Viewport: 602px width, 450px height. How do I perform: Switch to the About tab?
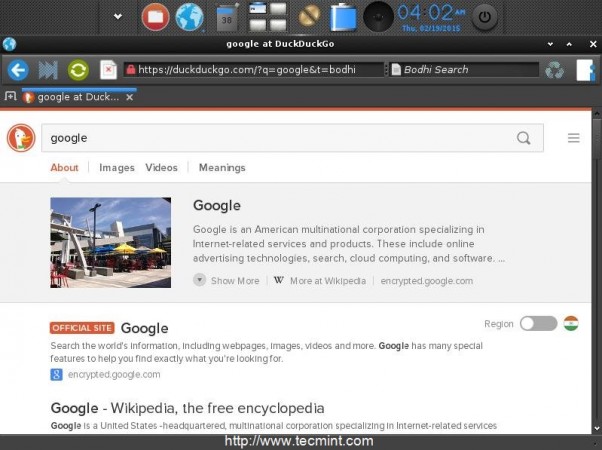(x=64, y=168)
